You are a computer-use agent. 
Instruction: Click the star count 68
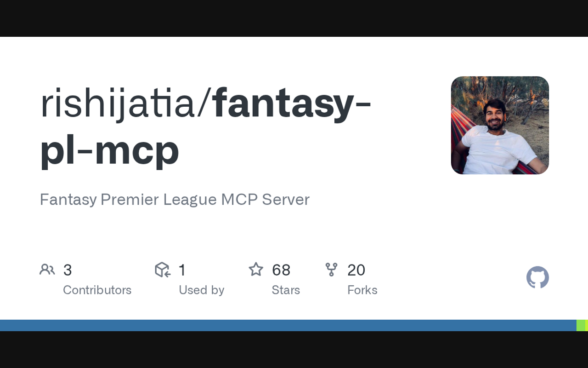(281, 270)
